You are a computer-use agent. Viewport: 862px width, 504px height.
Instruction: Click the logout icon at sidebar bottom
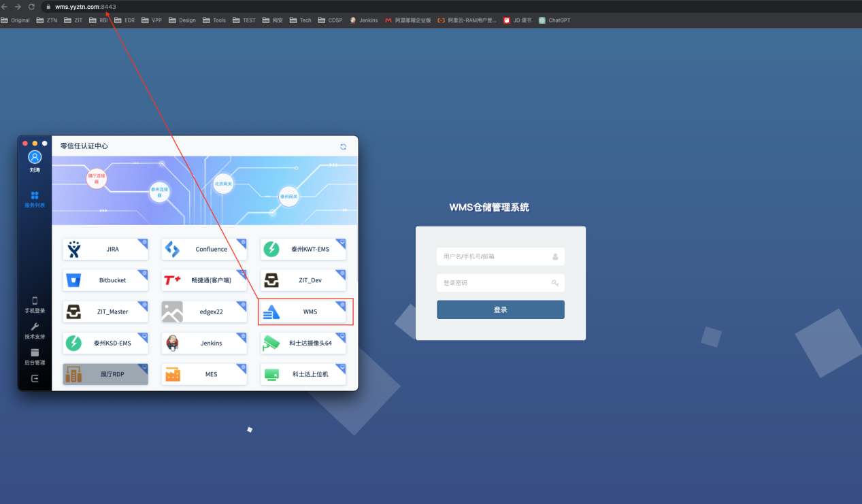pos(34,378)
